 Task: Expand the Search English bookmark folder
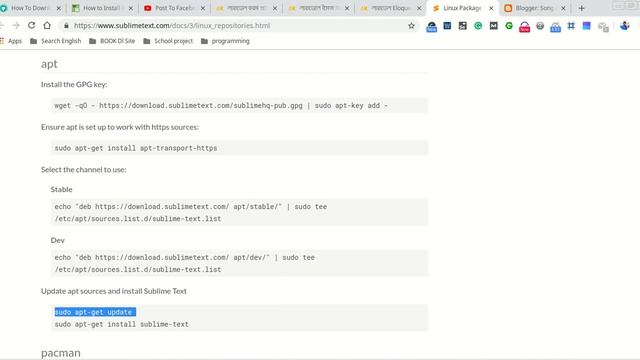pos(56,41)
